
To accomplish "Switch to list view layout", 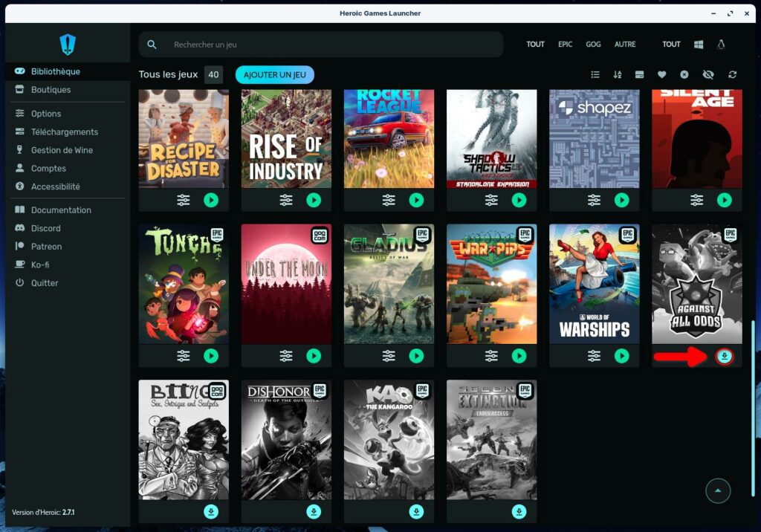I will [x=595, y=75].
